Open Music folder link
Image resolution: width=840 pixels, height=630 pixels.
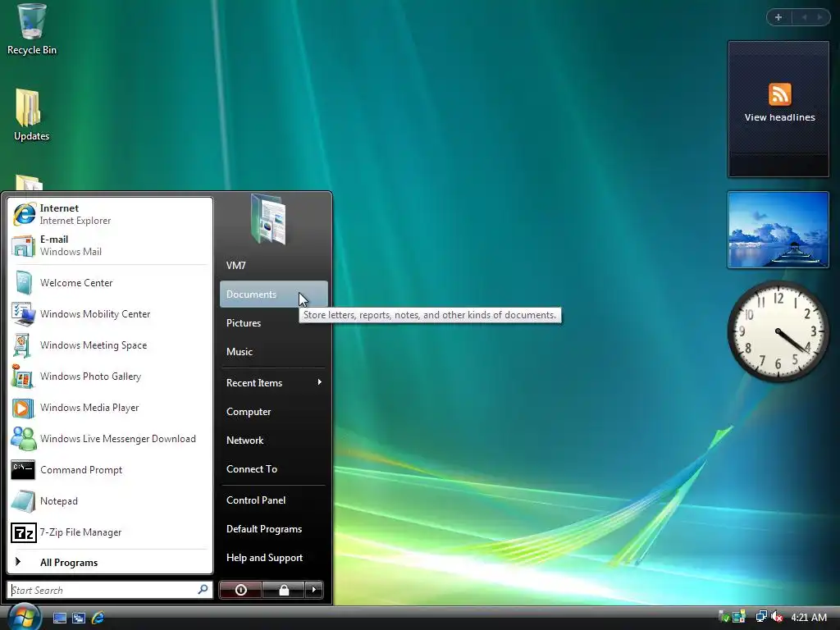(x=274, y=352)
